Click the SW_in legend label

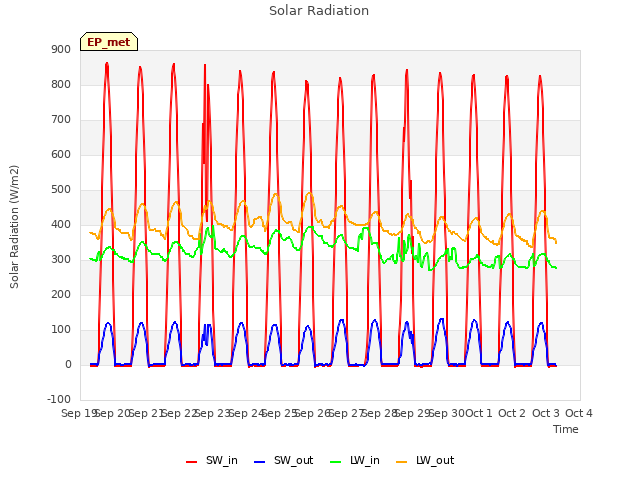(x=222, y=460)
